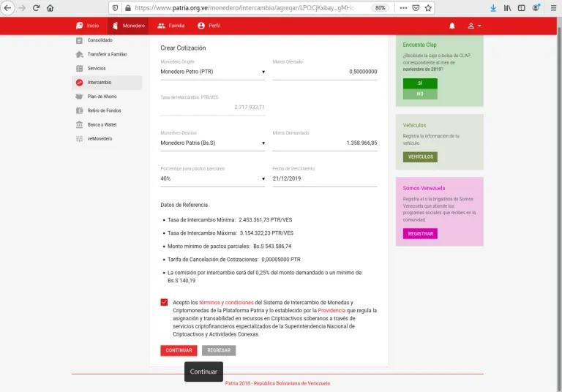
Task: Open the library icon in toolbar
Action: click(x=508, y=8)
